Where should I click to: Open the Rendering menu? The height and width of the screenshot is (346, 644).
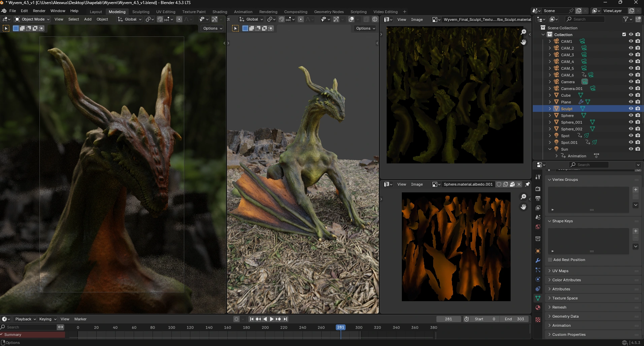(x=268, y=11)
